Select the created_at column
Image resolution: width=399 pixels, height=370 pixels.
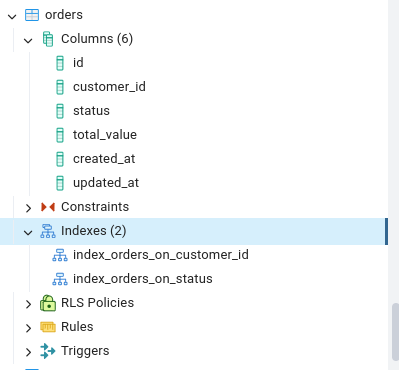point(104,159)
